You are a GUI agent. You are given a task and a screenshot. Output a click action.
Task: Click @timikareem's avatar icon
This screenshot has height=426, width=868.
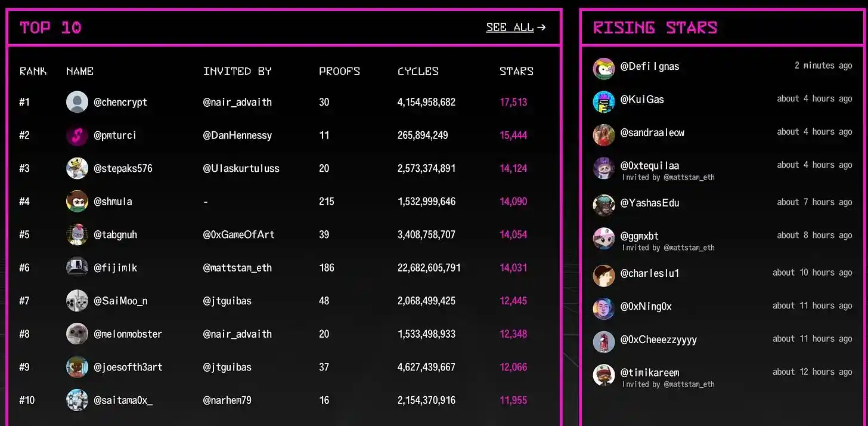coord(603,375)
